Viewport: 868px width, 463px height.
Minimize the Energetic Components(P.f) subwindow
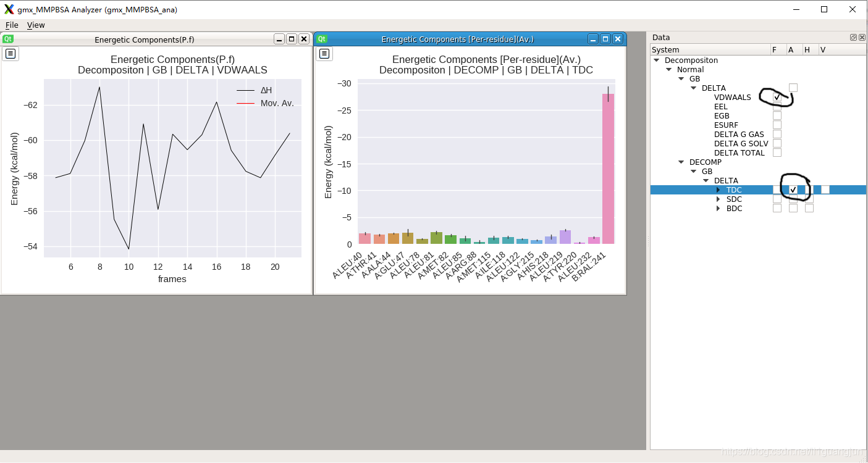[279, 39]
